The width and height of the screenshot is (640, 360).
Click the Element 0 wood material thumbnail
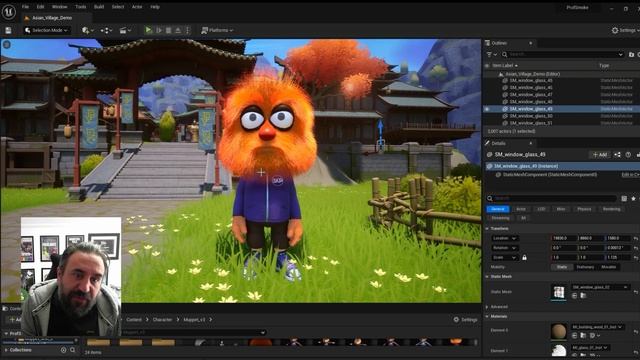pyautogui.click(x=559, y=331)
